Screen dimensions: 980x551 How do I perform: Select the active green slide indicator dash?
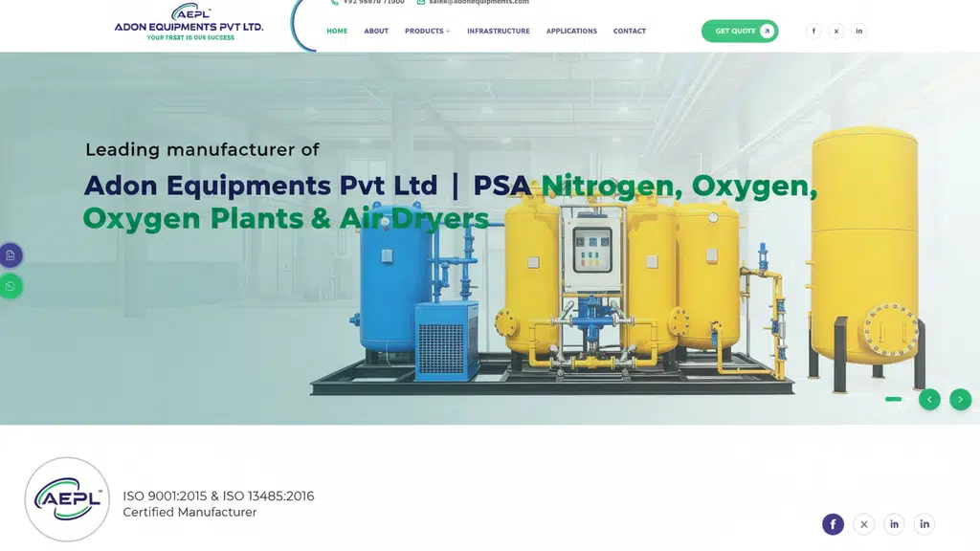[893, 399]
